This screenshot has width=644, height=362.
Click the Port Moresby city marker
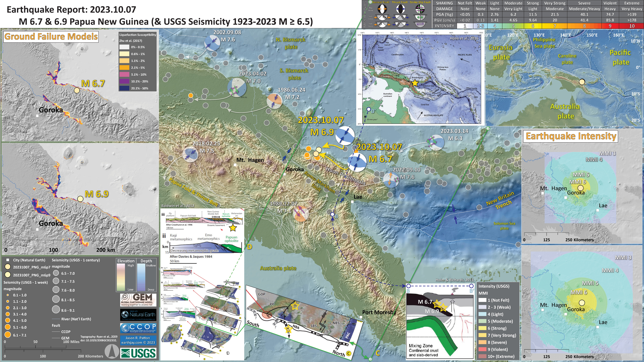(x=361, y=317)
